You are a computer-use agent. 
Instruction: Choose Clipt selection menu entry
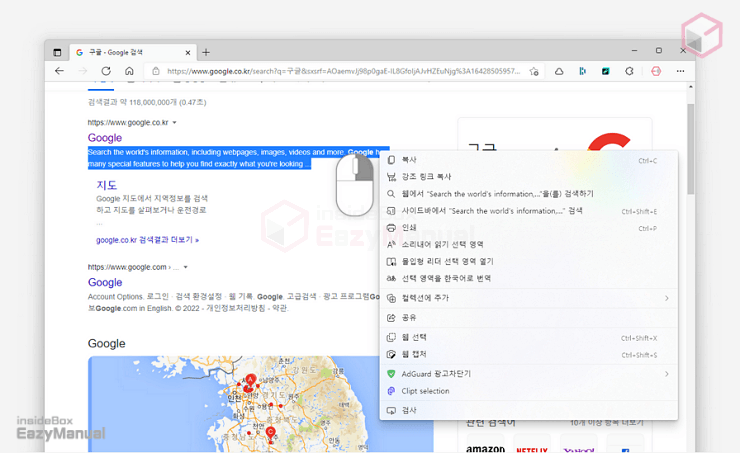(x=529, y=391)
